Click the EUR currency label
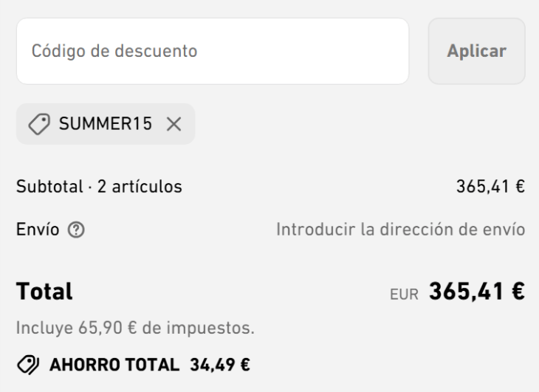Viewport: 539px width, 392px height. point(405,294)
